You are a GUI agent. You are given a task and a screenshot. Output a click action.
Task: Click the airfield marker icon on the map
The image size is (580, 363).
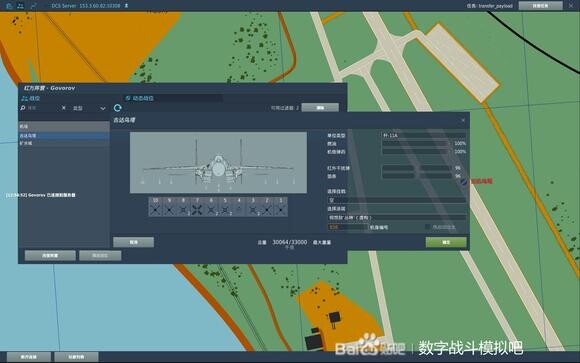click(464, 182)
